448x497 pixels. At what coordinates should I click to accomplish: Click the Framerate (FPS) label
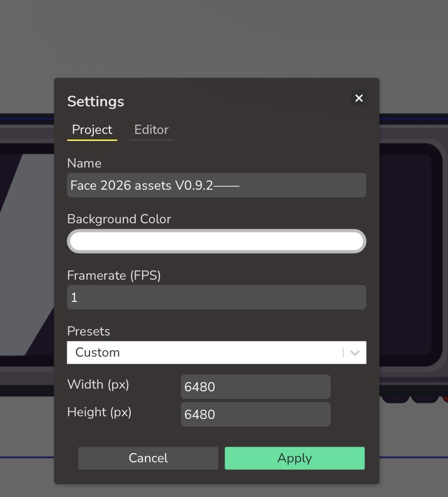[x=114, y=275]
